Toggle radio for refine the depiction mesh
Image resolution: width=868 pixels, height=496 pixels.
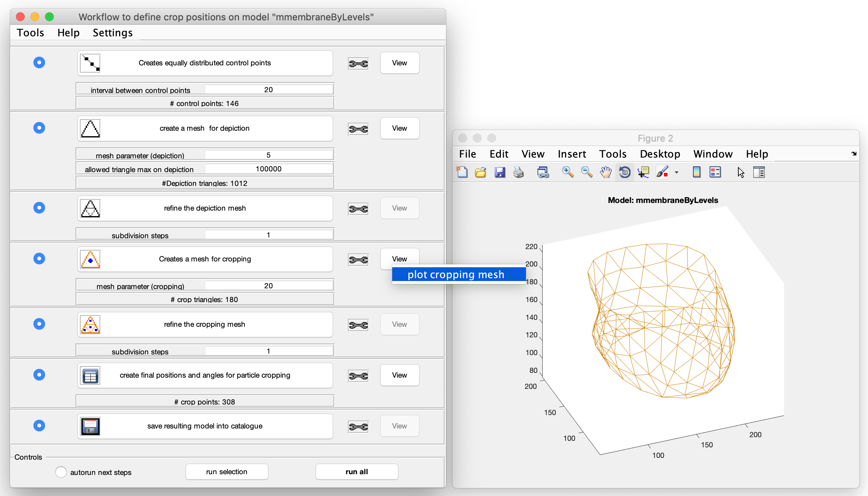tap(39, 208)
